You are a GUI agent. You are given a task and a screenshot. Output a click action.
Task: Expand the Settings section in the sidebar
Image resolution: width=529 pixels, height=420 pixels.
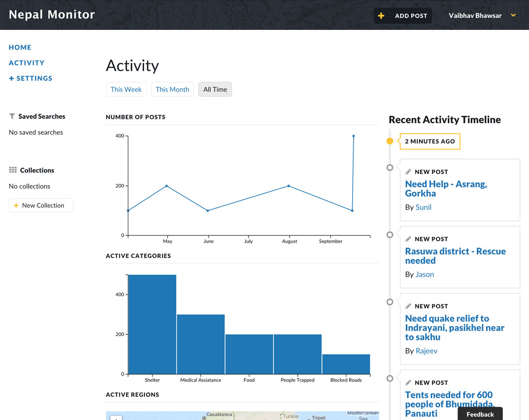point(31,78)
